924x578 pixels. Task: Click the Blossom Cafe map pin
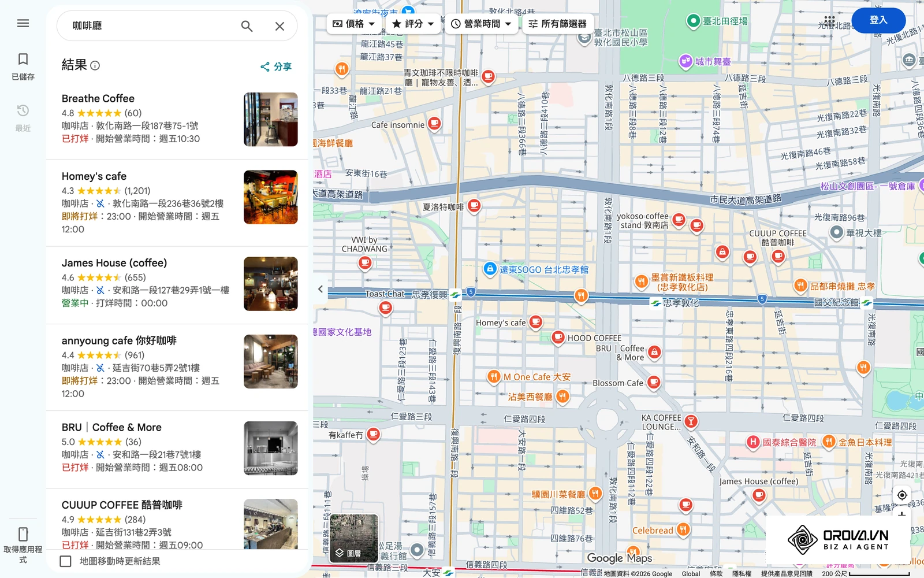[654, 382]
